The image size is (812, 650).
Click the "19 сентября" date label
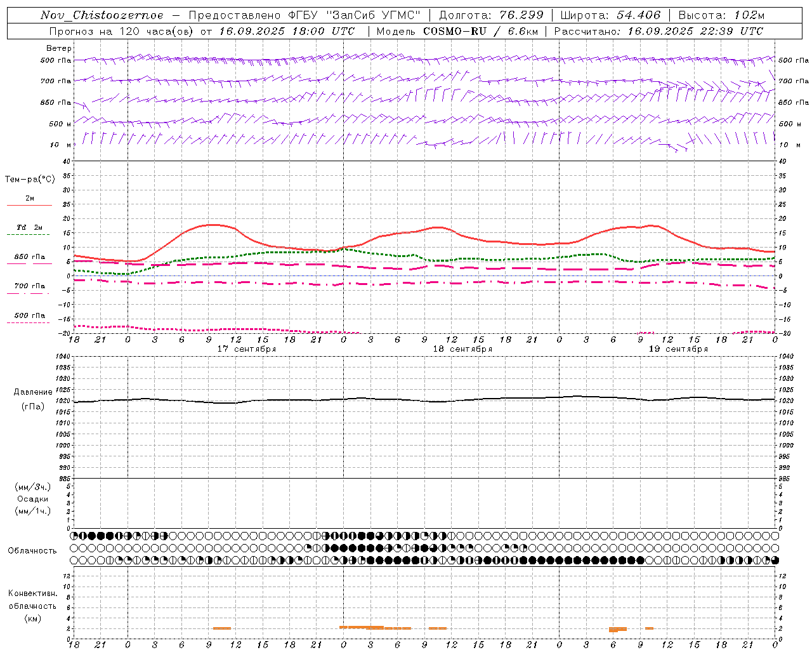coord(678,349)
